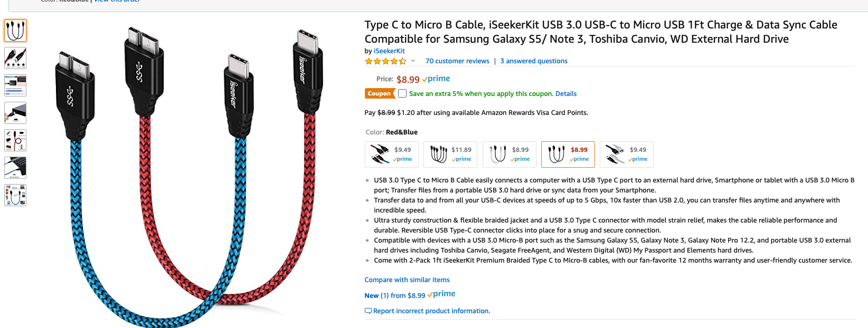
Task: Open the third product thumbnail image
Action: [x=15, y=85]
